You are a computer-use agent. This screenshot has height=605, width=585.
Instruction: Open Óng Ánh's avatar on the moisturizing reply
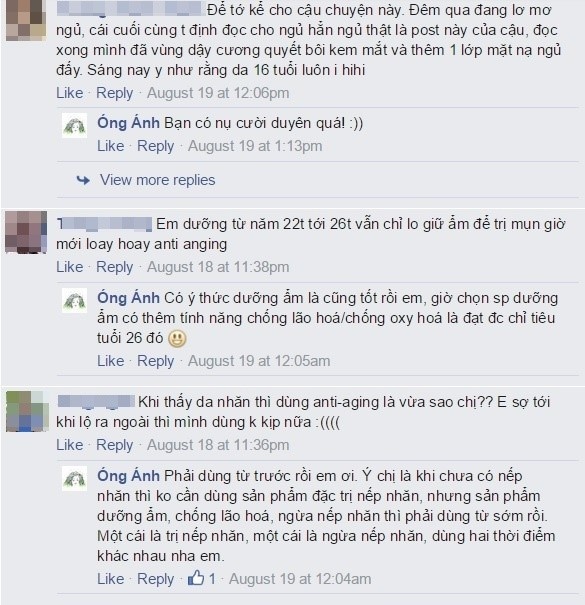pos(74,300)
